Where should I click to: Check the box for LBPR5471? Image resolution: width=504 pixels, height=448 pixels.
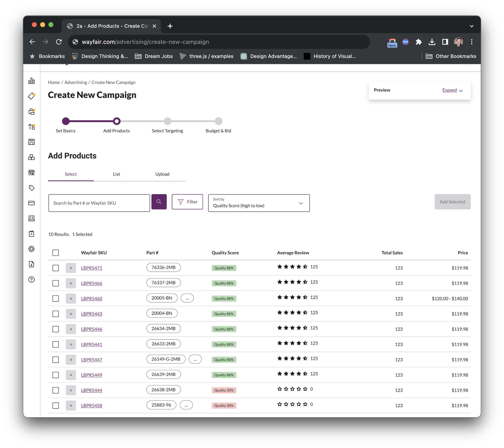[56, 268]
